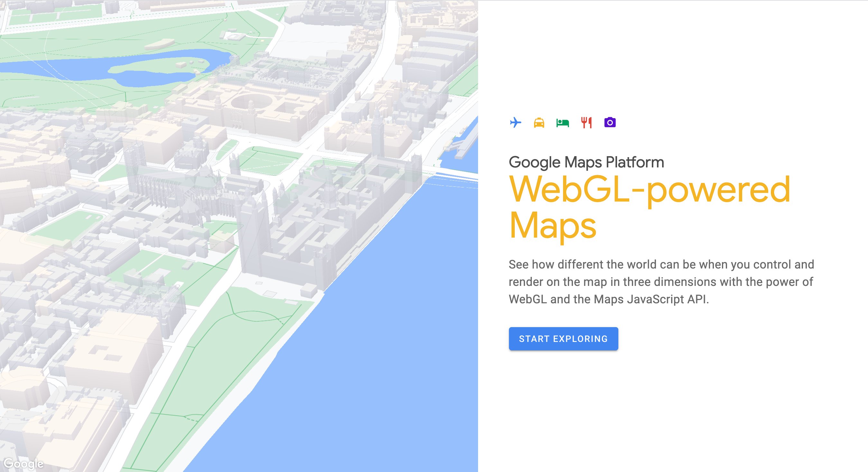Click the description paragraph about Maps JavaScript API
Image resolution: width=868 pixels, height=472 pixels.
coord(661,282)
